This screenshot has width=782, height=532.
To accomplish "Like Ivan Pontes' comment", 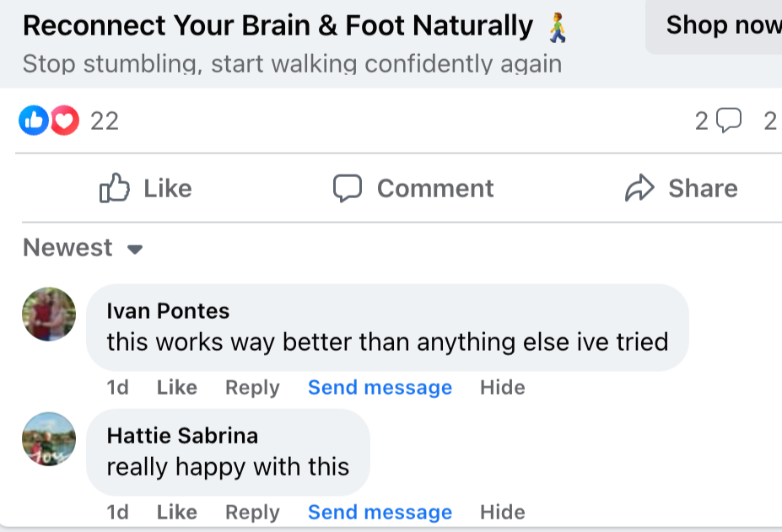I will 177,388.
